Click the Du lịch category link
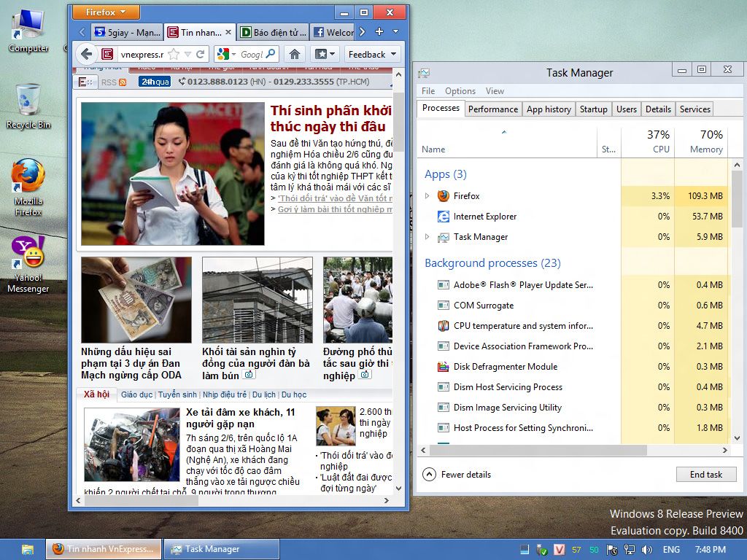 coord(264,394)
